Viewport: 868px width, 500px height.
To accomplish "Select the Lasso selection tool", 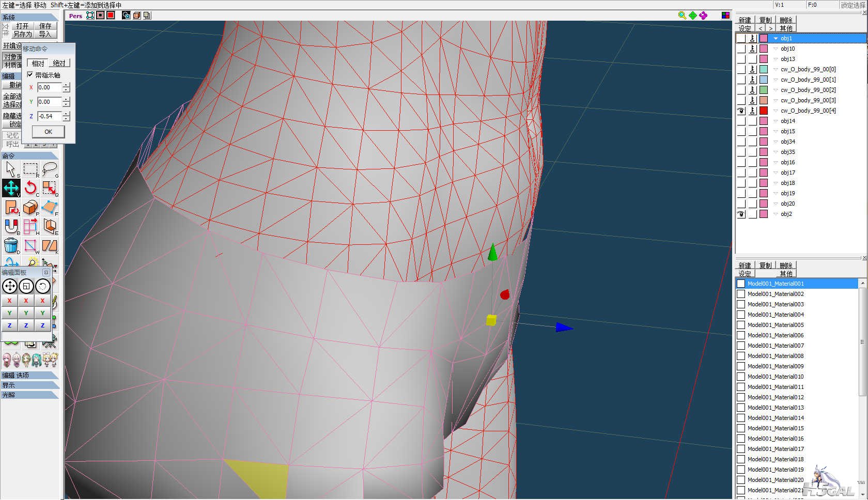I will (50, 169).
